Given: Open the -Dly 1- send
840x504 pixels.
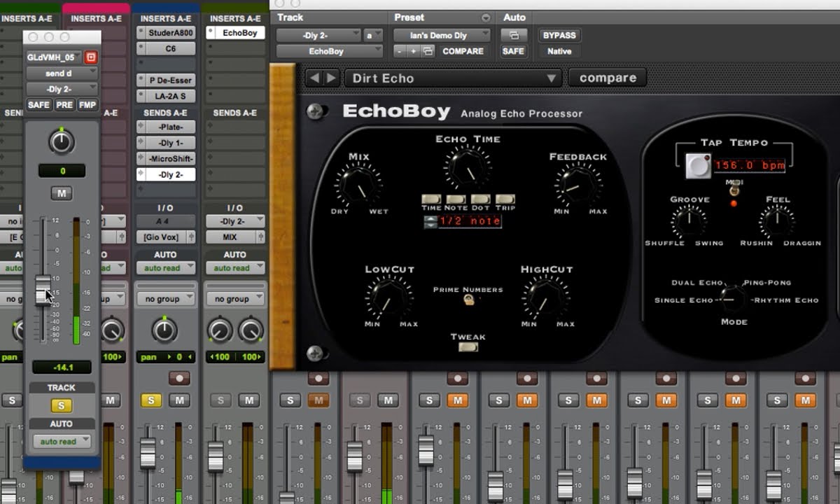Looking at the screenshot, I should [x=166, y=143].
